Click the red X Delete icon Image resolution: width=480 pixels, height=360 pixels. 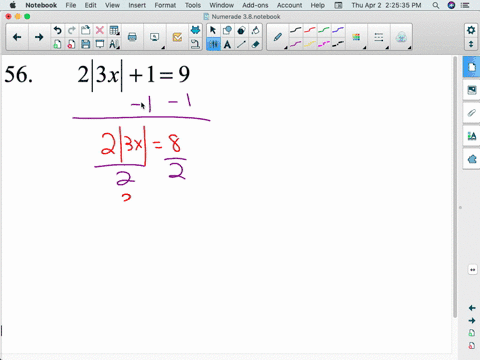99,30
